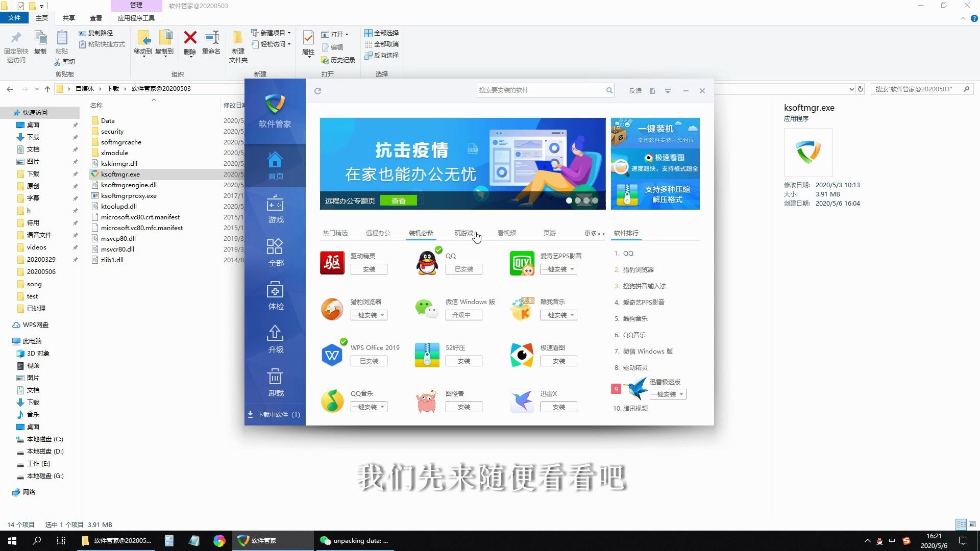Select the first banner carousel dot

tap(569, 201)
